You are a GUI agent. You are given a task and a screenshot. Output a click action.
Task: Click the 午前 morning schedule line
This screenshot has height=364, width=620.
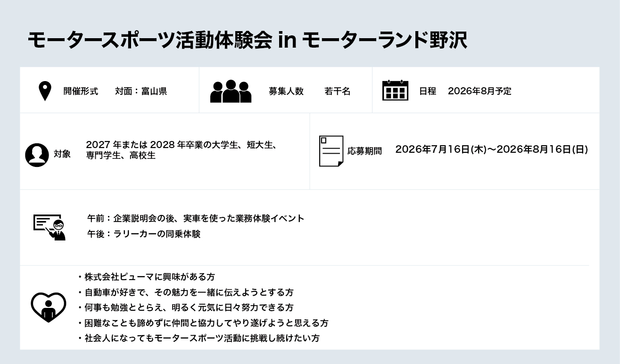pos(196,218)
